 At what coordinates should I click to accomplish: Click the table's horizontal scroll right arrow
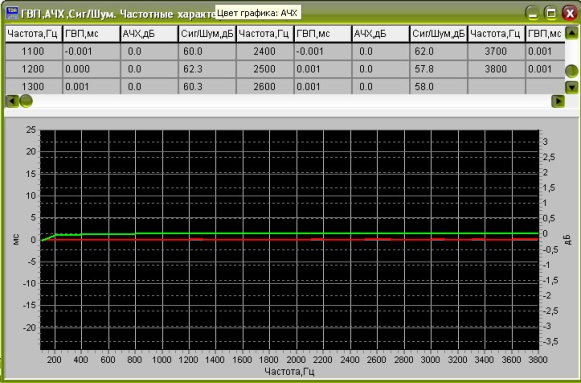coord(558,101)
